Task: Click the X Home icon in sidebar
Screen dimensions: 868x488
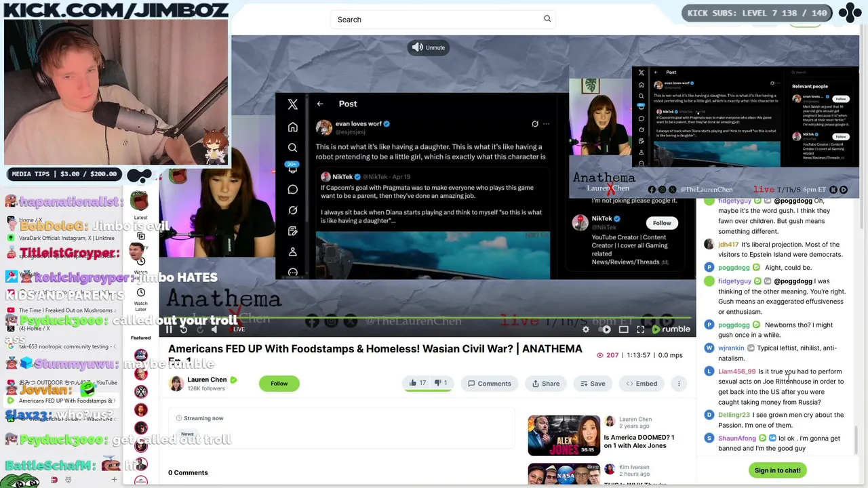Action: (292, 127)
